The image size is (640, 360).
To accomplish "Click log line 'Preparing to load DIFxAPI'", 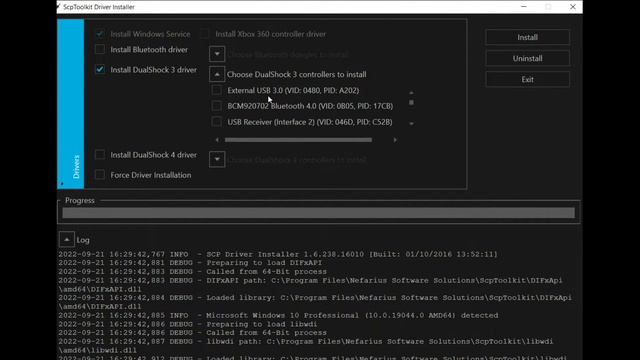I will tap(190, 263).
